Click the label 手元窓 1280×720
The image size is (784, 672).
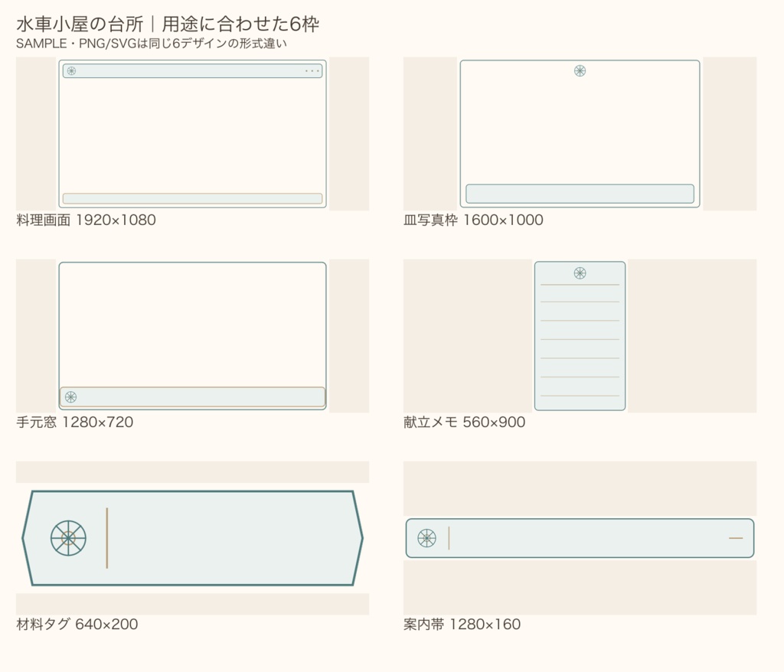tap(75, 422)
